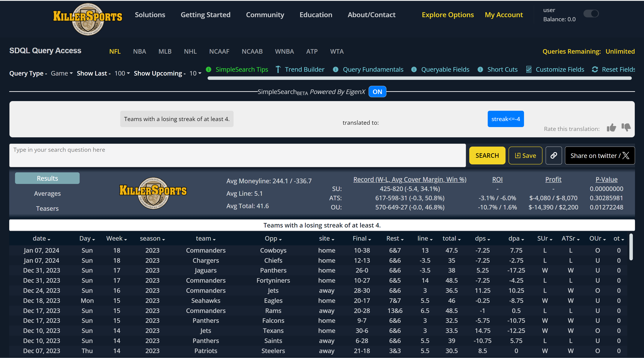Sort by the dps column header
The width and height of the screenshot is (644, 358).
point(483,238)
